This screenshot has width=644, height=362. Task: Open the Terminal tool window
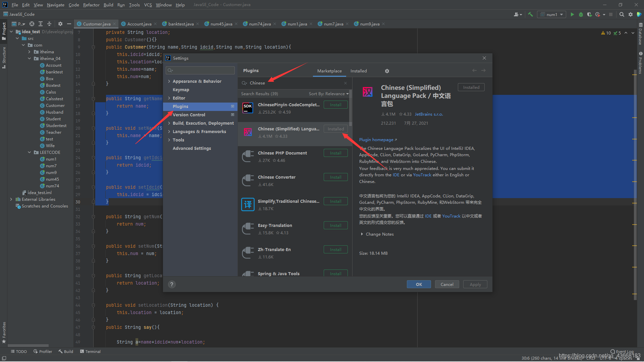pyautogui.click(x=90, y=352)
